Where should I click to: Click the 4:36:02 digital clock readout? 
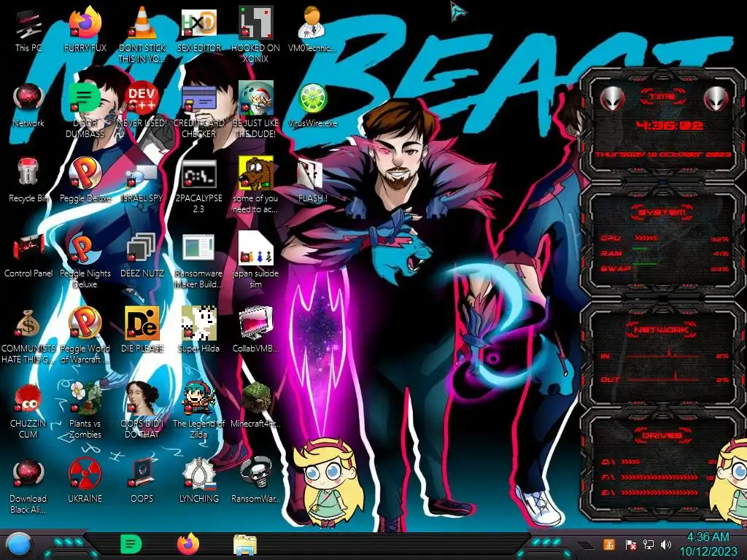669,125
